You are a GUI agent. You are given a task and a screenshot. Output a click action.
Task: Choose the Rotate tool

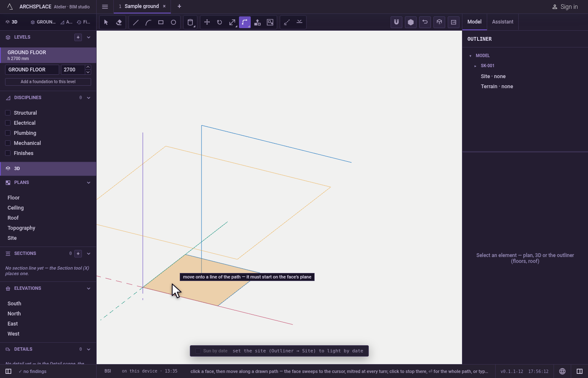(x=220, y=22)
